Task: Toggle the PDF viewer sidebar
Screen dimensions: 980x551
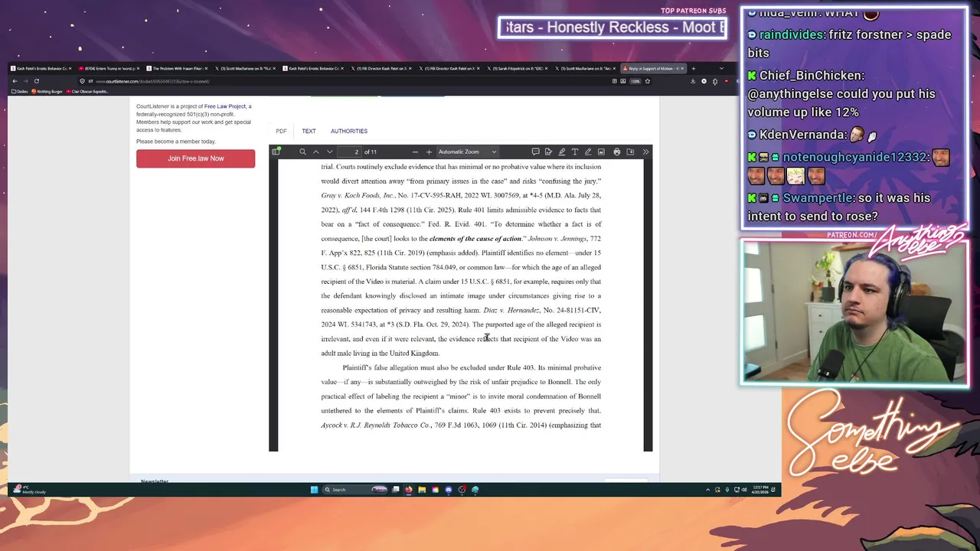Action: [x=276, y=152]
